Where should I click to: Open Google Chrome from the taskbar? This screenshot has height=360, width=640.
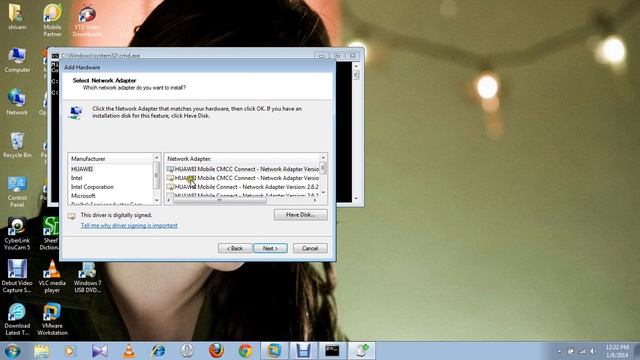tap(245, 351)
